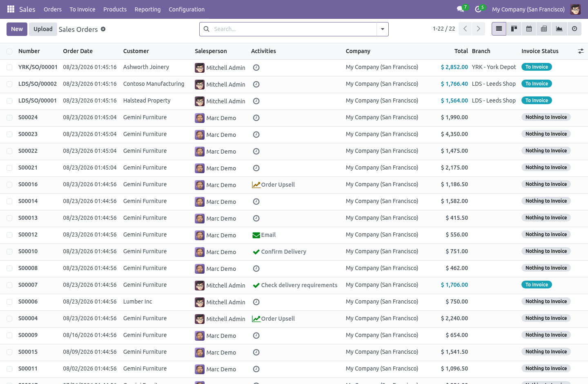Go to next page arrow
This screenshot has height=384, width=588.
click(x=479, y=29)
